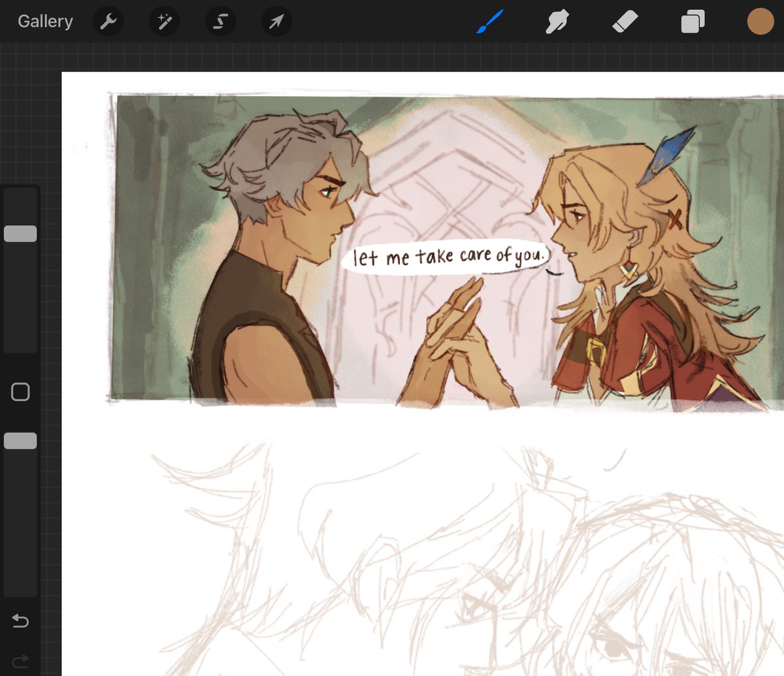
Task: Return to the Gallery
Action: click(x=45, y=22)
